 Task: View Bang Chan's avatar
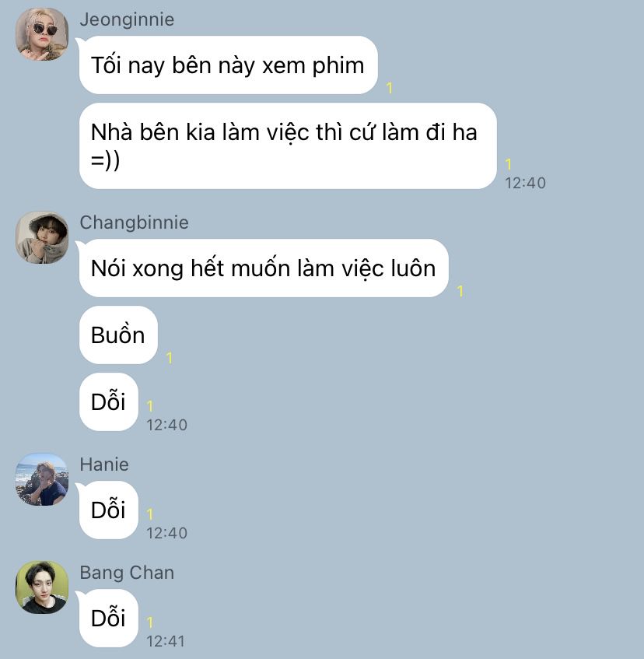tap(42, 587)
